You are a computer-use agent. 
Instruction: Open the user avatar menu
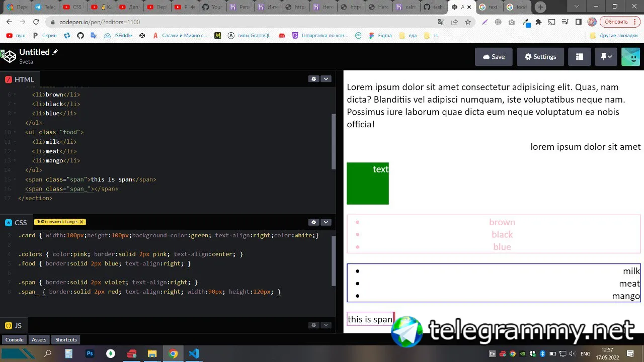(630, 57)
